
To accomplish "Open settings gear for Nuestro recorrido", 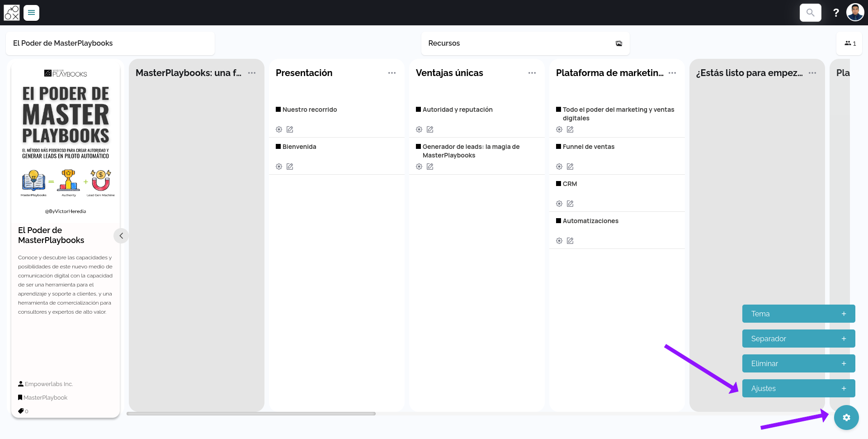I will coord(279,129).
